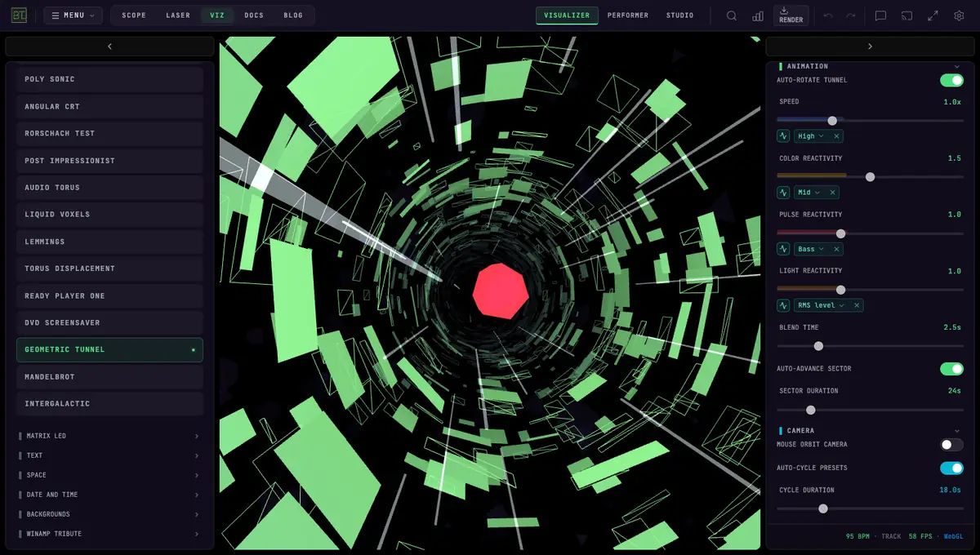
Task: Click the WebGL label in status bar
Action: (954, 536)
